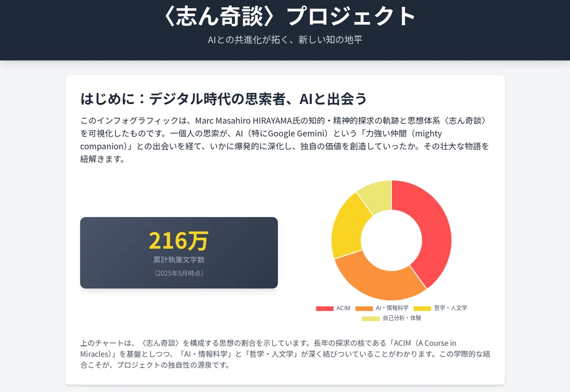
Task: Click the pale yellow 自己分析・体験 legend swatch
Action: (x=371, y=318)
